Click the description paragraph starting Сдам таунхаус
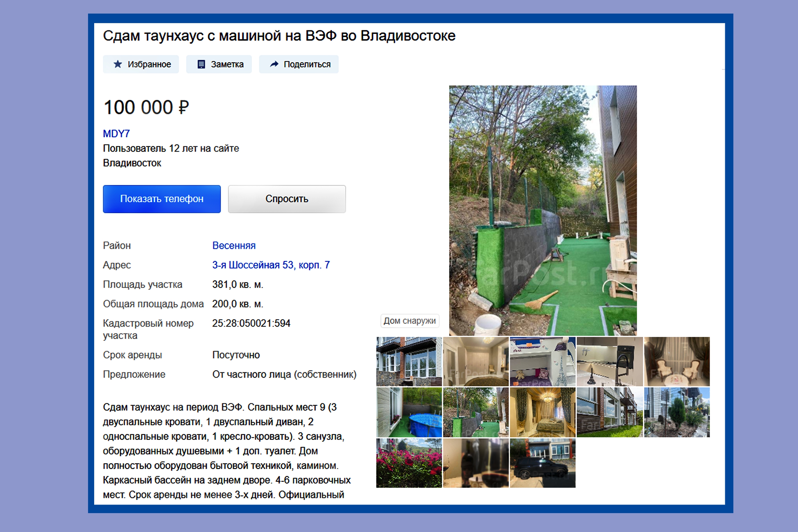Screen dimensions: 798x532 point(227,451)
